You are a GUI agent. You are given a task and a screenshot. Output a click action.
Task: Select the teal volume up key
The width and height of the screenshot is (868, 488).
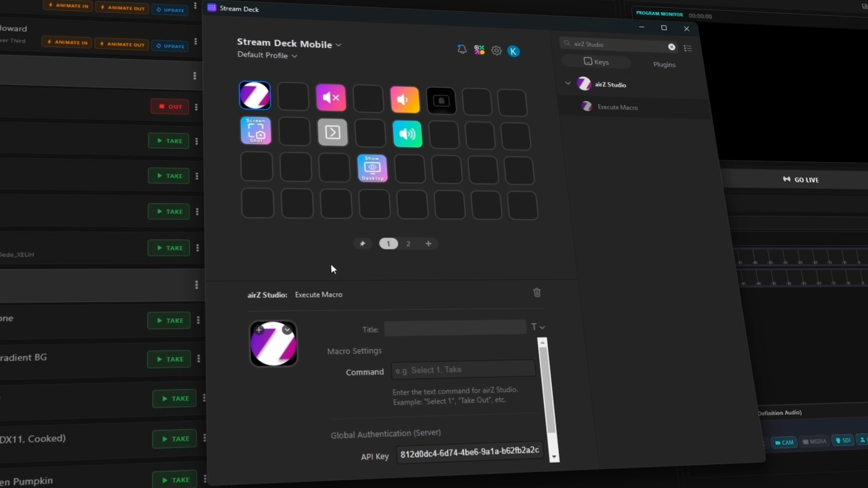407,134
